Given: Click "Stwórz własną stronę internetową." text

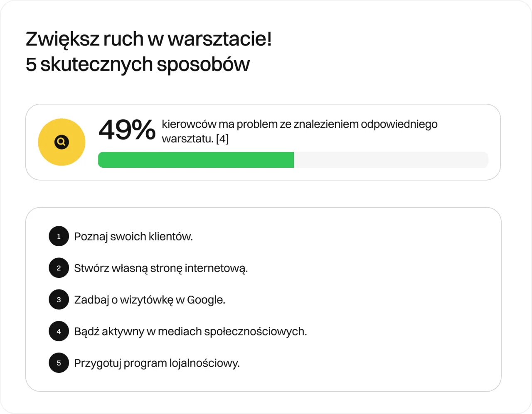Looking at the screenshot, I should point(161,268).
